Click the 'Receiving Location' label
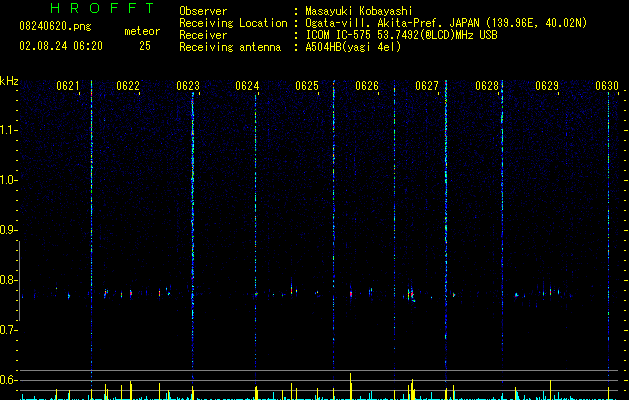 click(x=233, y=23)
